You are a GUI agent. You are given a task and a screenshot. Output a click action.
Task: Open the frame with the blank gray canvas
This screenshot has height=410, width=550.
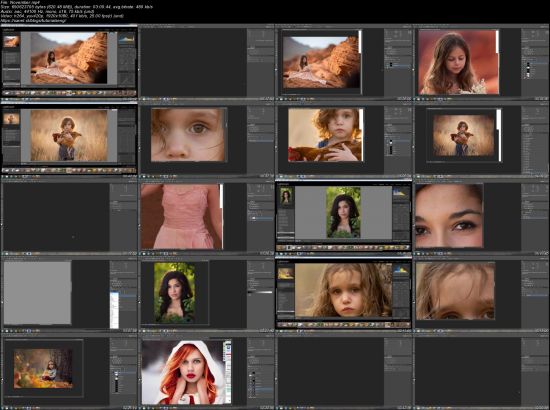click(69, 295)
